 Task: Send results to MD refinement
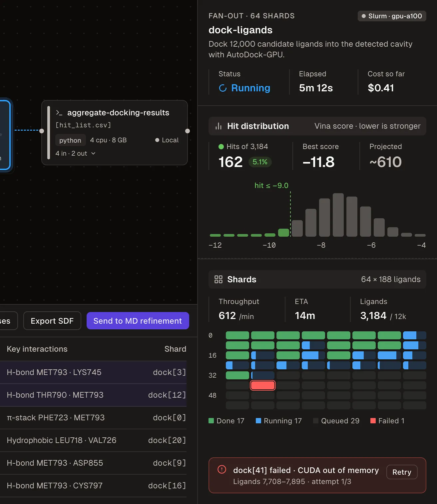click(138, 321)
